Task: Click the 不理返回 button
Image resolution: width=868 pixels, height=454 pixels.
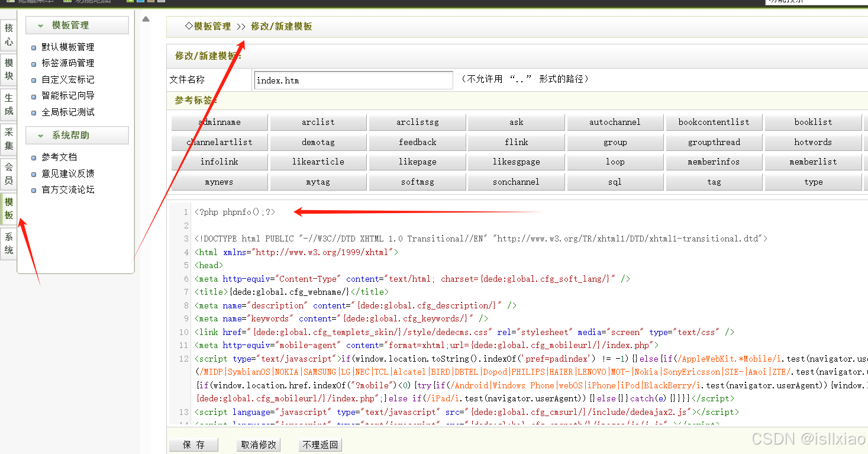Action: pyautogui.click(x=320, y=445)
